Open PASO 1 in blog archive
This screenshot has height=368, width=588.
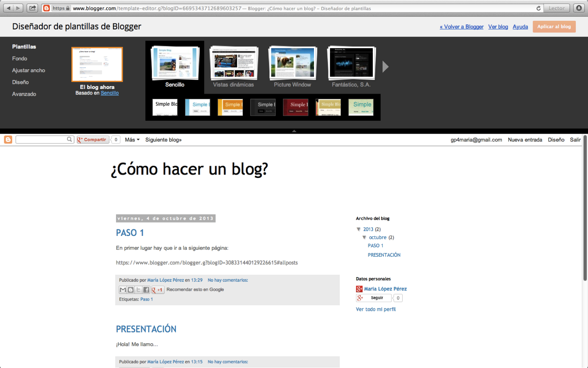point(376,246)
